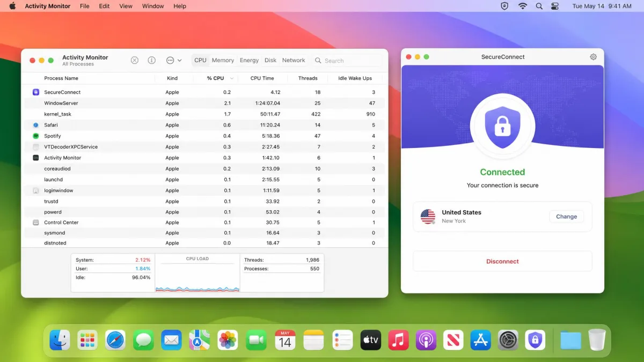The image size is (644, 362).
Task: Open Launchpad from the Dock
Action: pos(87,340)
